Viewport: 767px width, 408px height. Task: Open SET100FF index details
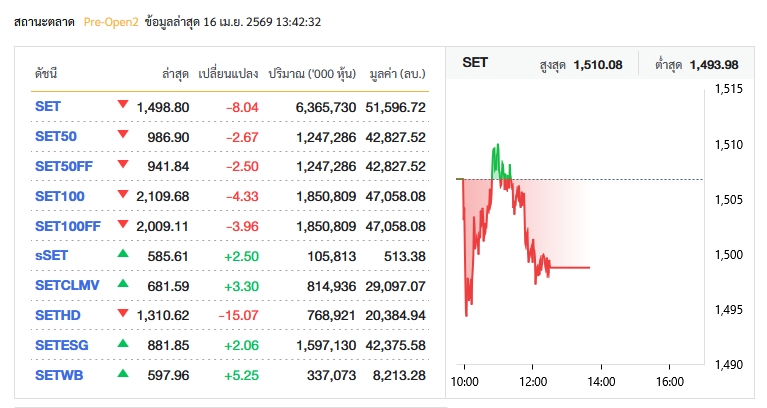(x=67, y=226)
